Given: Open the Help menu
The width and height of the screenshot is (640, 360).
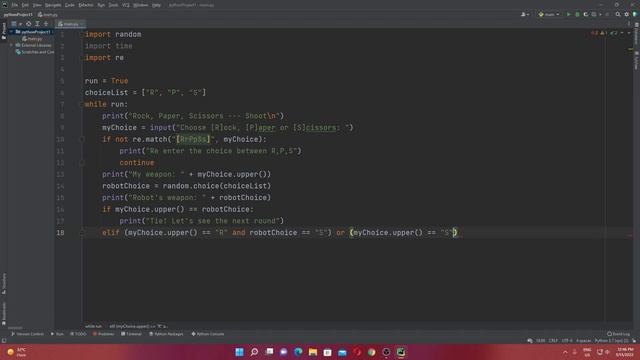Looking at the screenshot, I should [x=156, y=5].
